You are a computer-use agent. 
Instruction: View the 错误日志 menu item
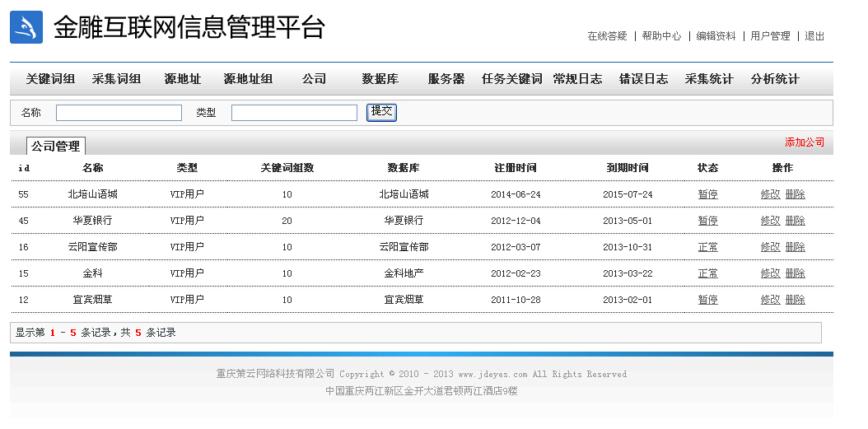pos(643,79)
